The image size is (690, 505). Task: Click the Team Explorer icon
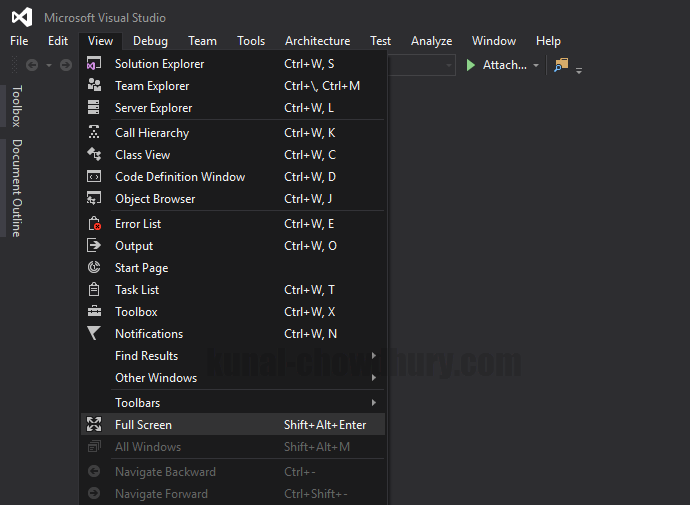click(94, 85)
